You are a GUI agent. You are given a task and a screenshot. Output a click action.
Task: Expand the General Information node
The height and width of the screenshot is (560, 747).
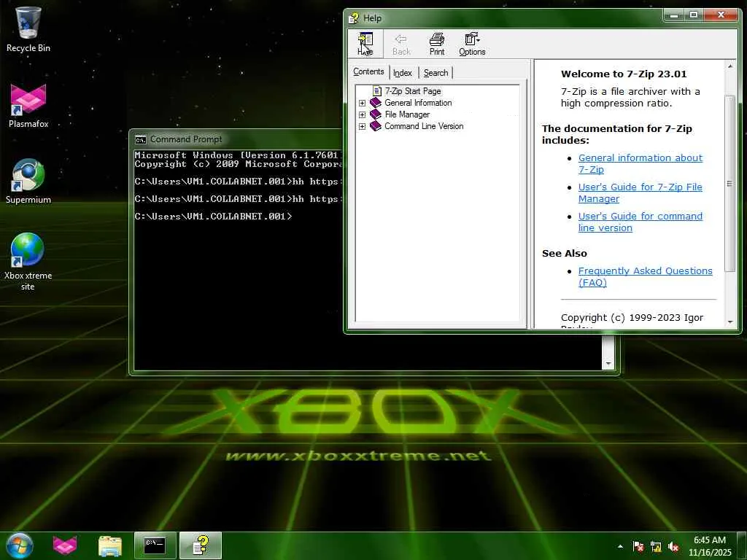tap(362, 103)
